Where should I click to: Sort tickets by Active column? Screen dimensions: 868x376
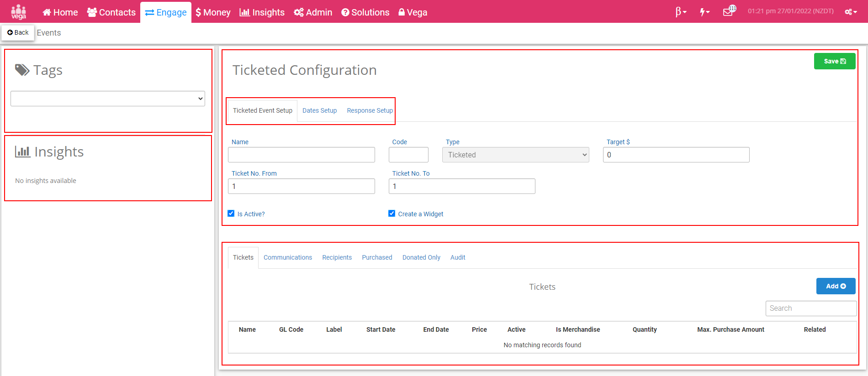(517, 329)
